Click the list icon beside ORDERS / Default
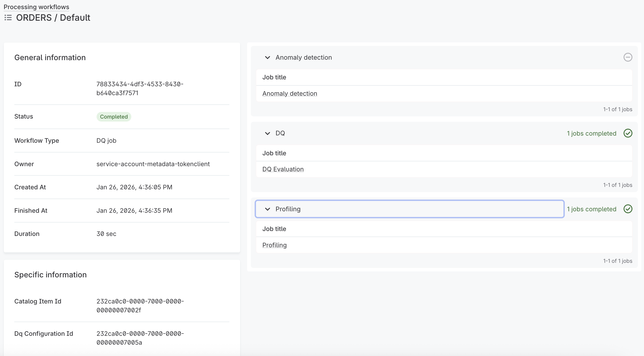The image size is (644, 356). pyautogui.click(x=8, y=18)
